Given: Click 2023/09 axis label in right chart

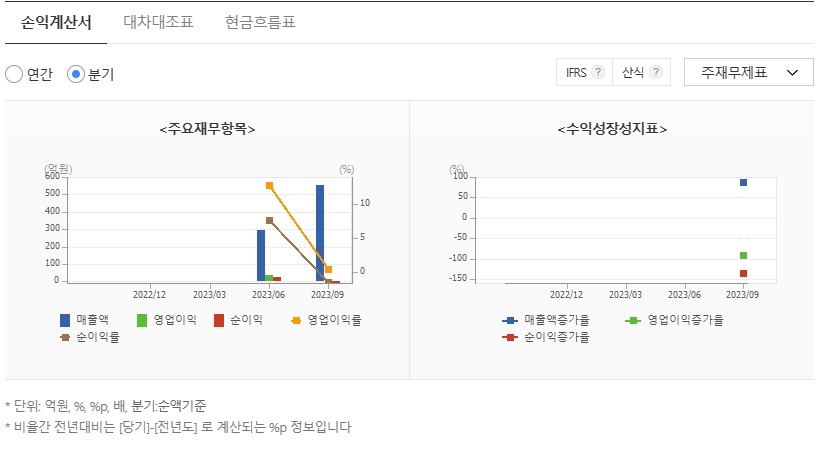Looking at the screenshot, I should pos(742,295).
